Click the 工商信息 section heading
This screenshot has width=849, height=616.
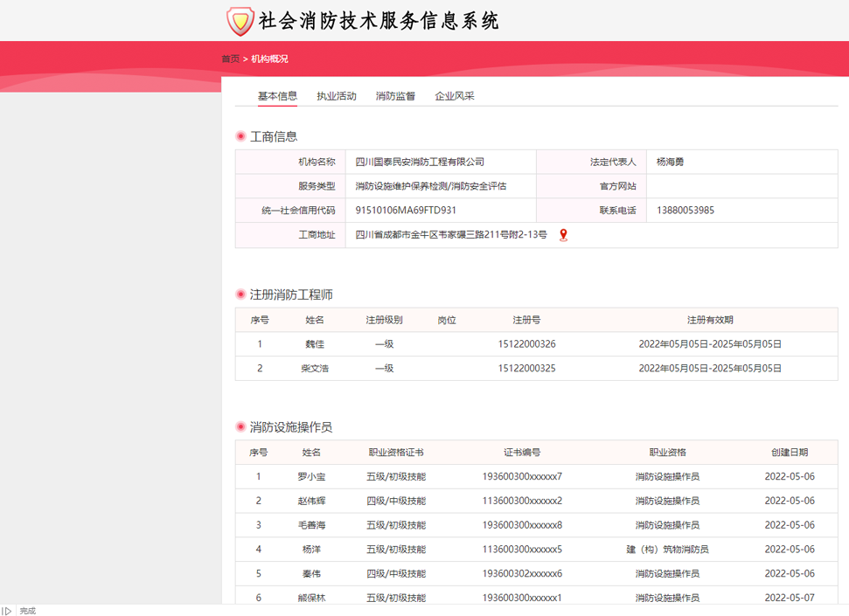(274, 136)
